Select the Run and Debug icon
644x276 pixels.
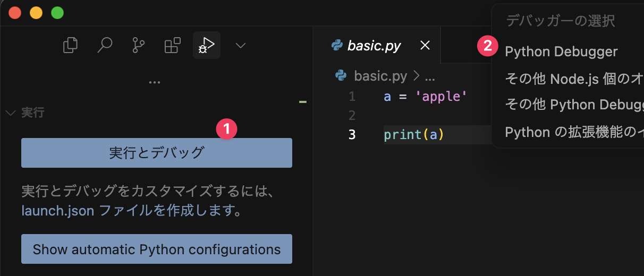[206, 45]
